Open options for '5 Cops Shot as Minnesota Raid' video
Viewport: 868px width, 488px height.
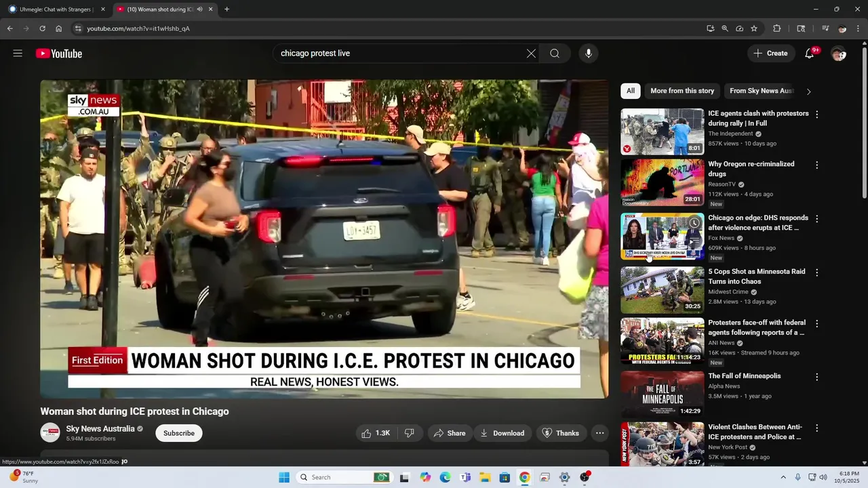[x=816, y=272]
